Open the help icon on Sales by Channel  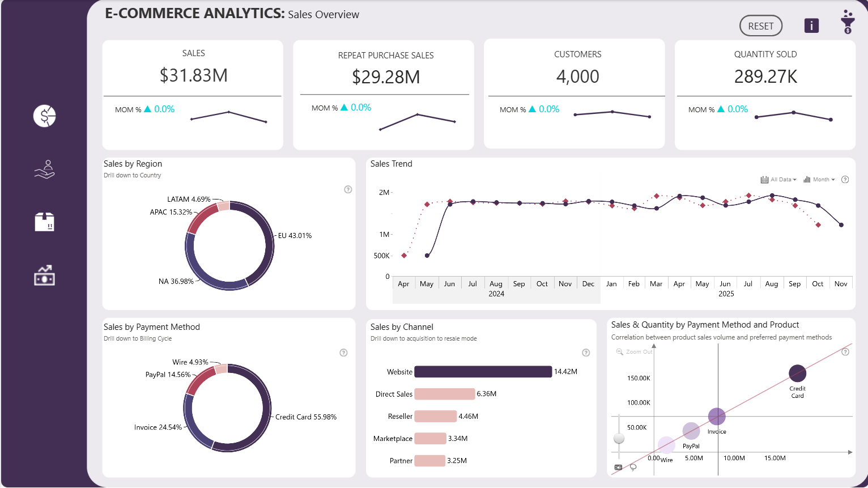585,352
